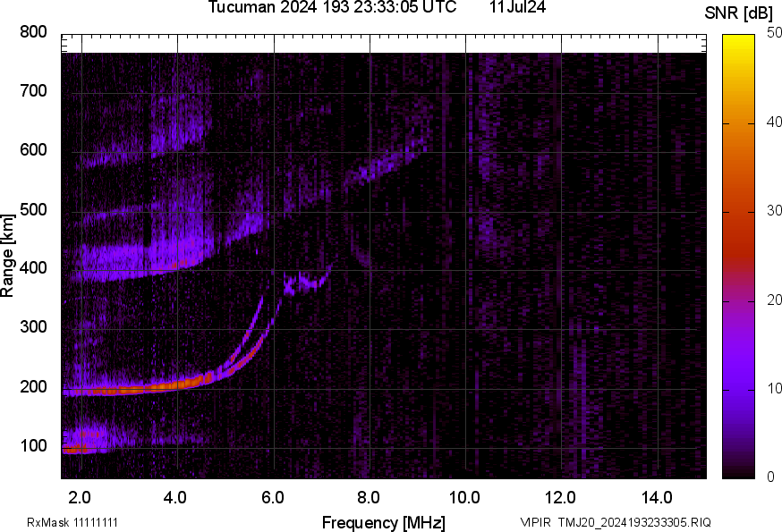Click the 4.0 frequency tick label
Image resolution: width=782 pixels, height=532 pixels.
coord(175,497)
